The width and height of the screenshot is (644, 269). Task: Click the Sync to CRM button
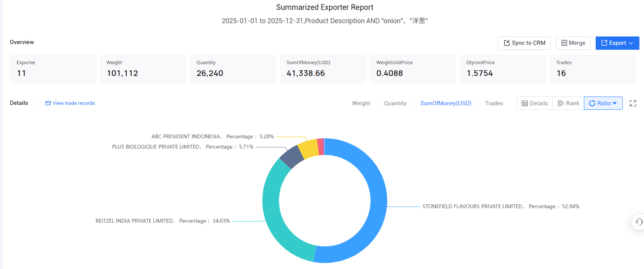(525, 43)
